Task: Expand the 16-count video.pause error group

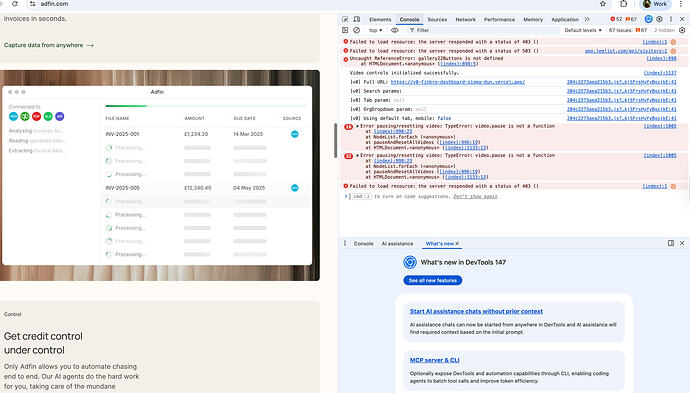Action: [x=358, y=126]
